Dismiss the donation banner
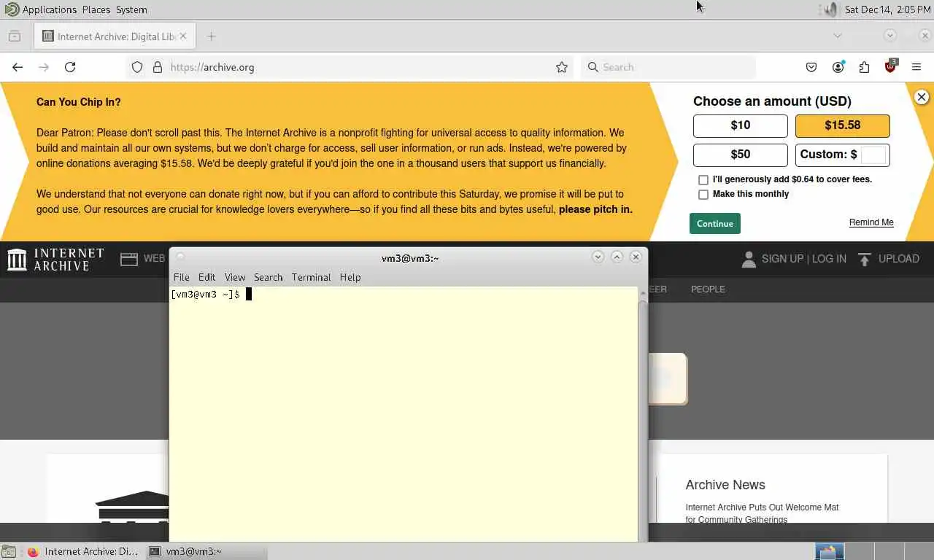Viewport: 934px width, 560px height. pos(922,97)
